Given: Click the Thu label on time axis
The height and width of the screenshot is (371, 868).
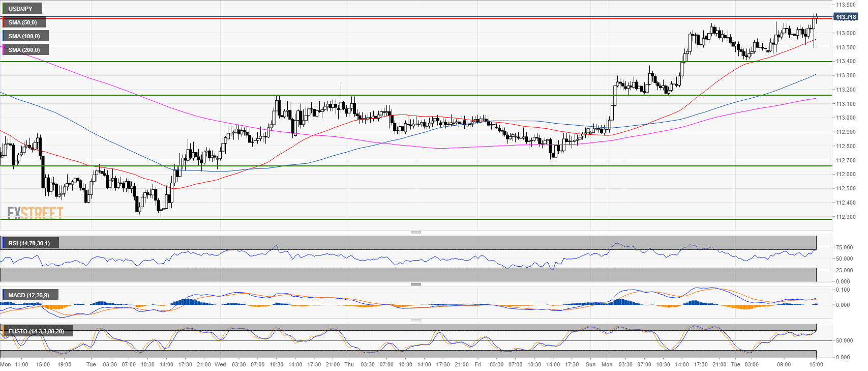Looking at the screenshot, I should pyautogui.click(x=349, y=364).
